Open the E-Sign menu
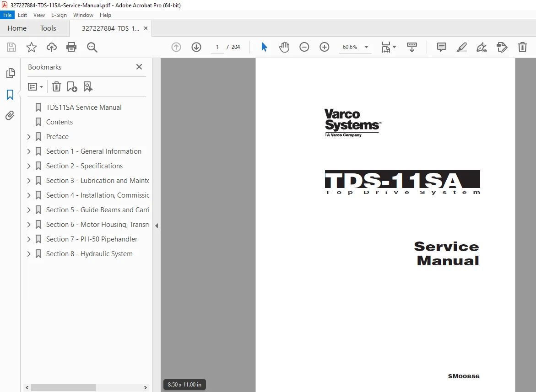Viewport: 536px width, 392px height. 59,15
